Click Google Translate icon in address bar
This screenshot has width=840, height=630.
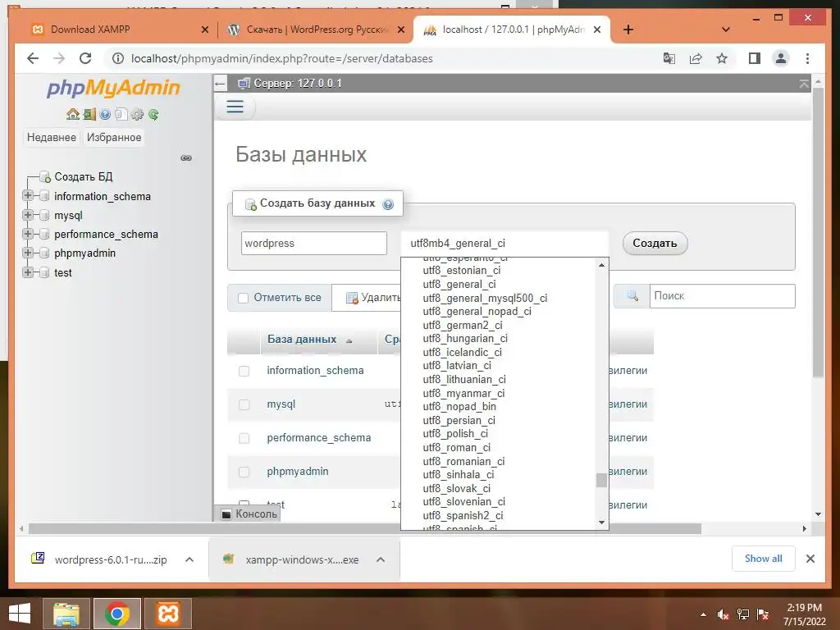669,58
